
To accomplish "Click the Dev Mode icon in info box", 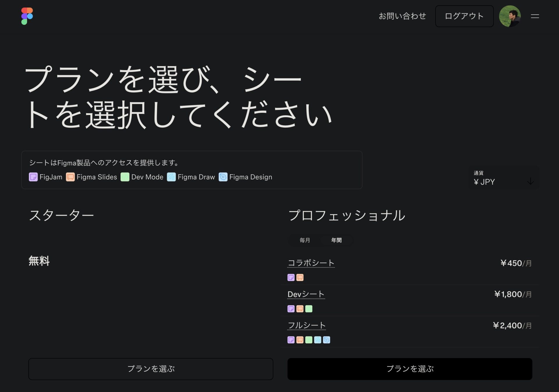I will tap(125, 177).
